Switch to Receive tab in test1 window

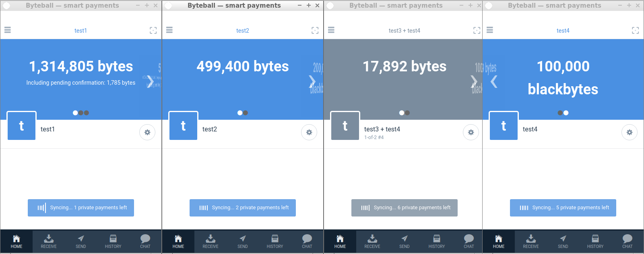49,242
